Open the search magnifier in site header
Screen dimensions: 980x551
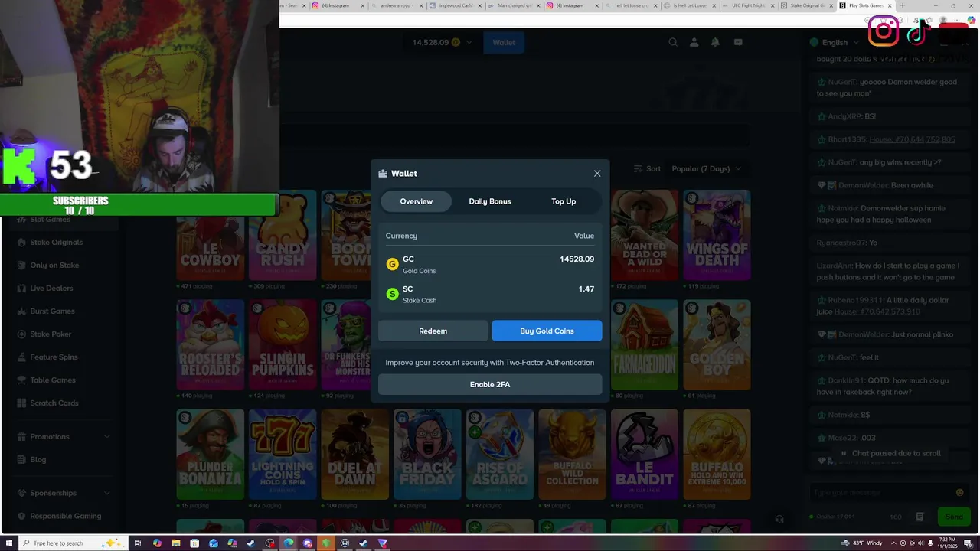pyautogui.click(x=673, y=43)
